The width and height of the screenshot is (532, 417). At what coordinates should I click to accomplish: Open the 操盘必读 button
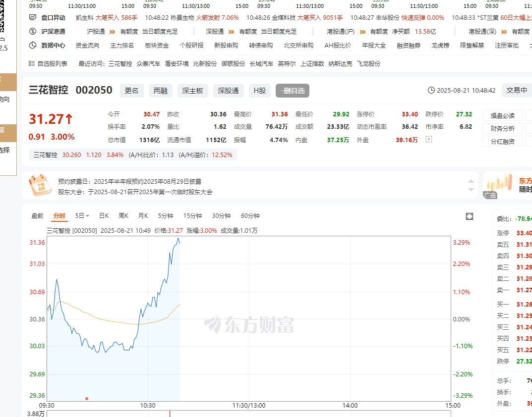click(503, 115)
